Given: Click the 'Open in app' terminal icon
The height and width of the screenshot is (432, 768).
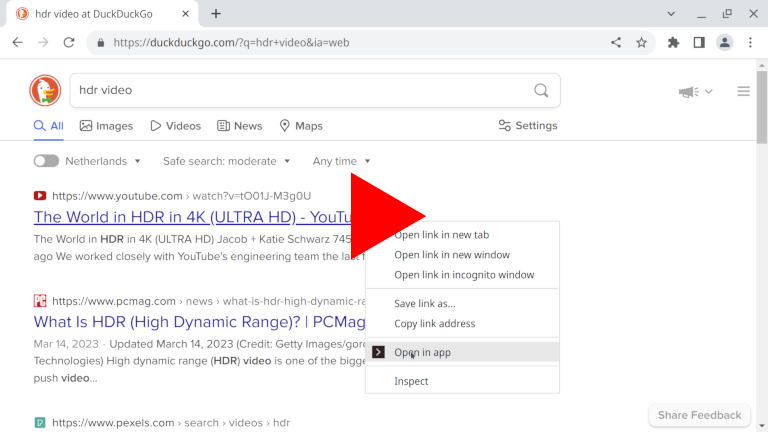Looking at the screenshot, I should tap(378, 352).
